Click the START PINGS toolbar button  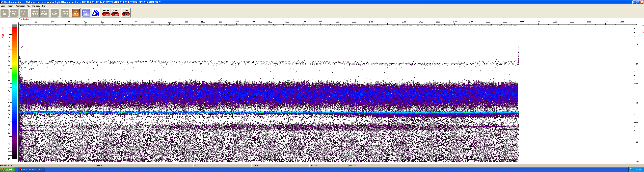click(x=35, y=13)
